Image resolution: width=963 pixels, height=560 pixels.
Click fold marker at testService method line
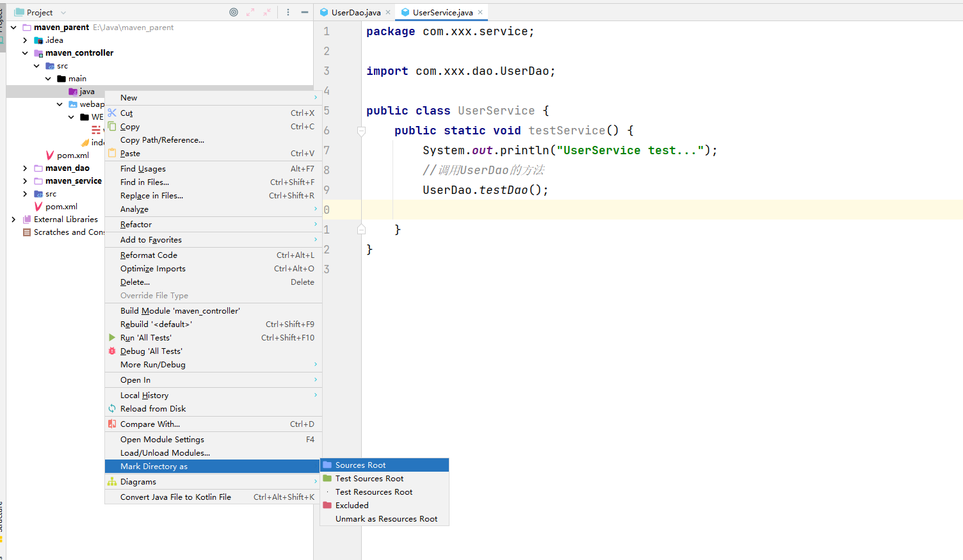361,131
